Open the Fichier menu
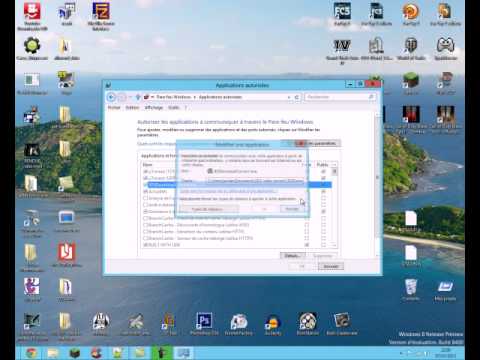The width and height of the screenshot is (480, 360). pyautogui.click(x=114, y=108)
